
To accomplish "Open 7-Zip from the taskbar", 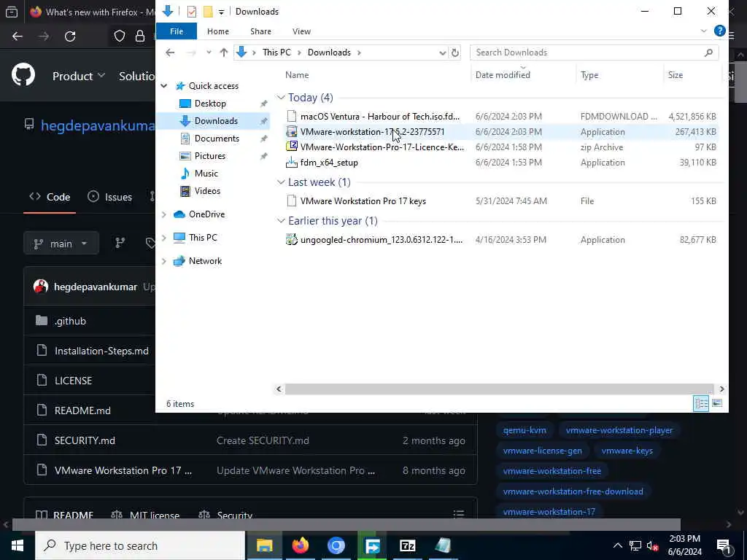I will pyautogui.click(x=407, y=545).
